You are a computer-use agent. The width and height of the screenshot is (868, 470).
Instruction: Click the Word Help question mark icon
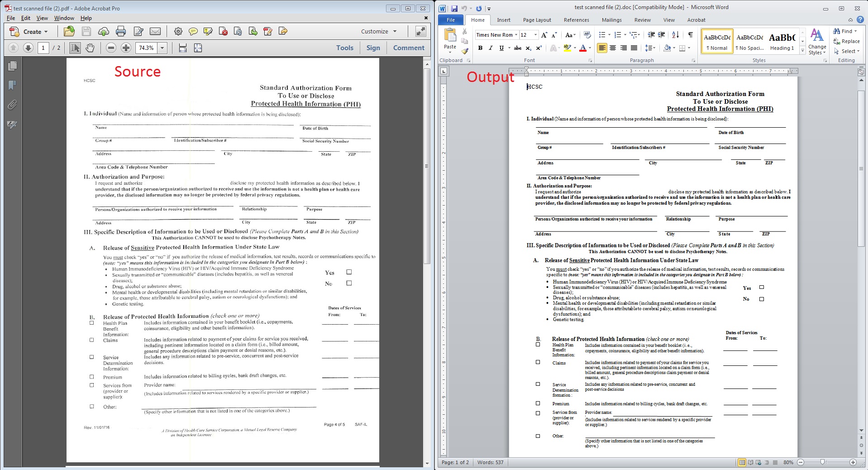(x=860, y=20)
